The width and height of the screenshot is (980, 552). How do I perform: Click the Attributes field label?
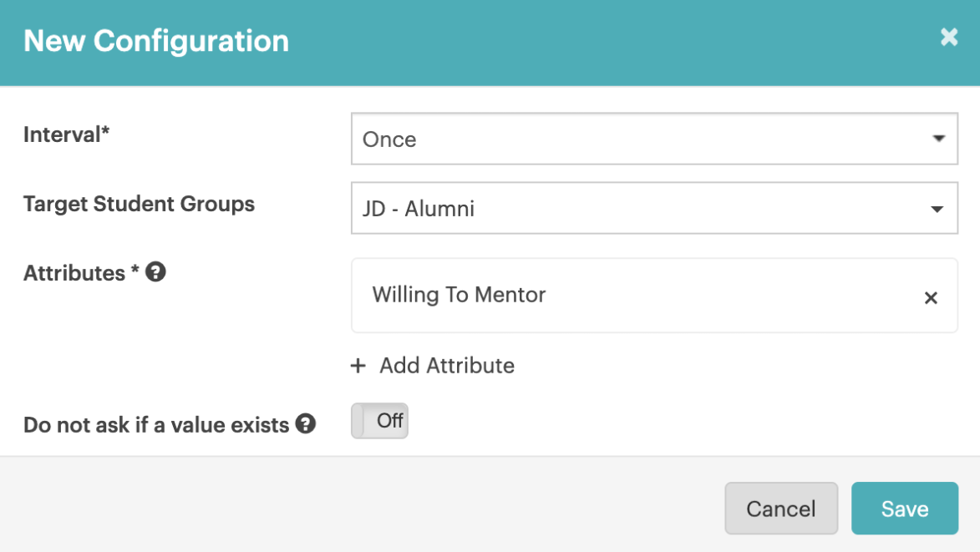point(80,273)
